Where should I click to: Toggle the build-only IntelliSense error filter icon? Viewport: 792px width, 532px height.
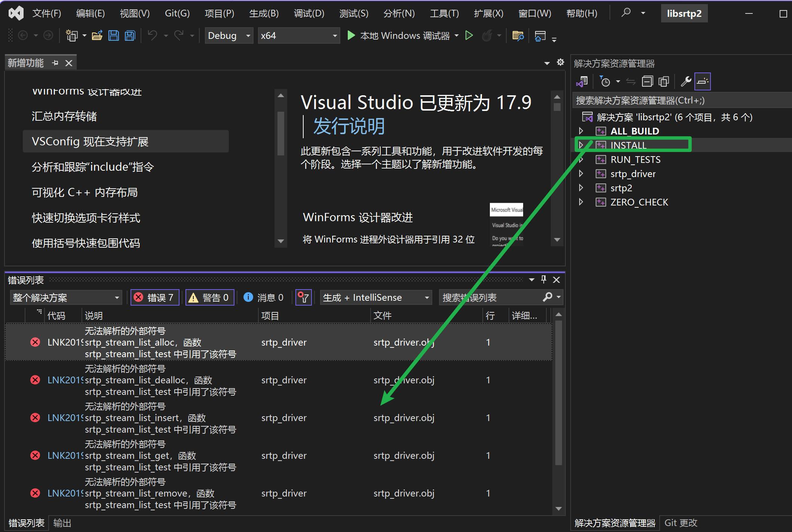(303, 297)
